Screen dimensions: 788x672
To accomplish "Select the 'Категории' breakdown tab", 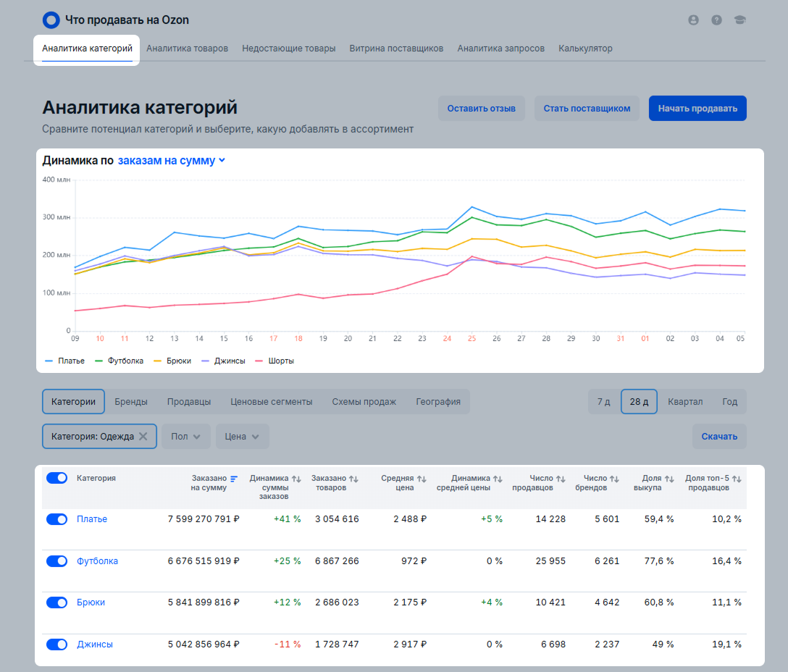I will [x=73, y=402].
